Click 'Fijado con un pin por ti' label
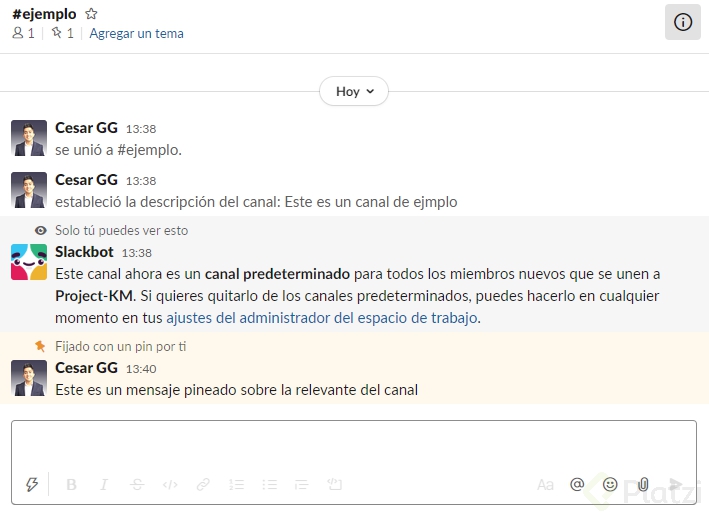Viewport: 709px width, 517px height. click(x=121, y=346)
